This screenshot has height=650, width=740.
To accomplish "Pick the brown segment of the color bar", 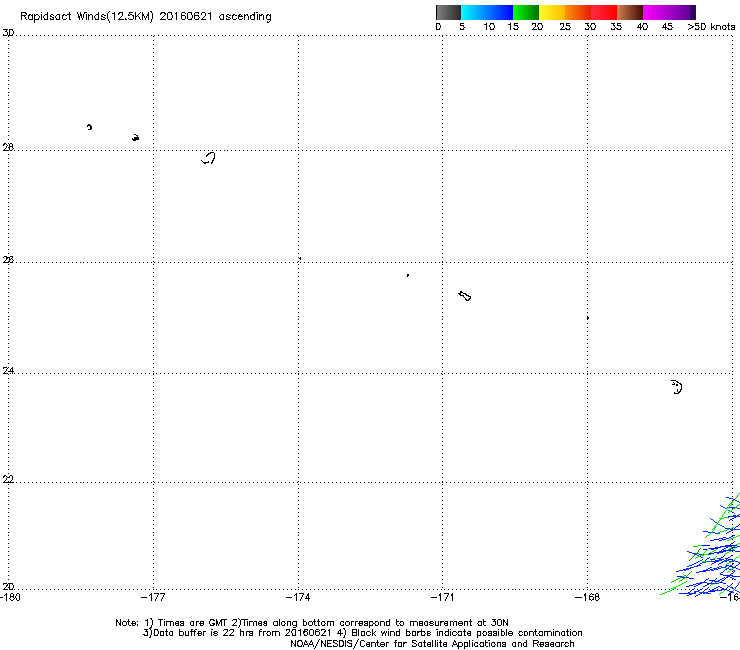I will pos(630,12).
